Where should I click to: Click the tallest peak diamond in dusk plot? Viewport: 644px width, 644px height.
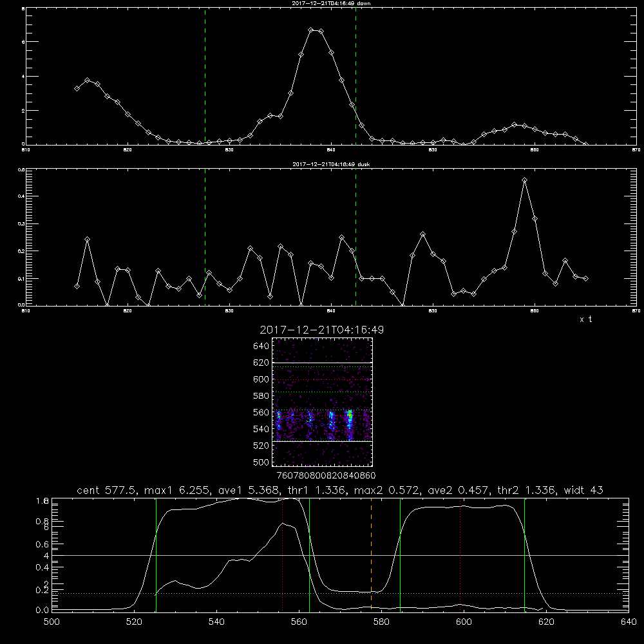click(x=524, y=180)
